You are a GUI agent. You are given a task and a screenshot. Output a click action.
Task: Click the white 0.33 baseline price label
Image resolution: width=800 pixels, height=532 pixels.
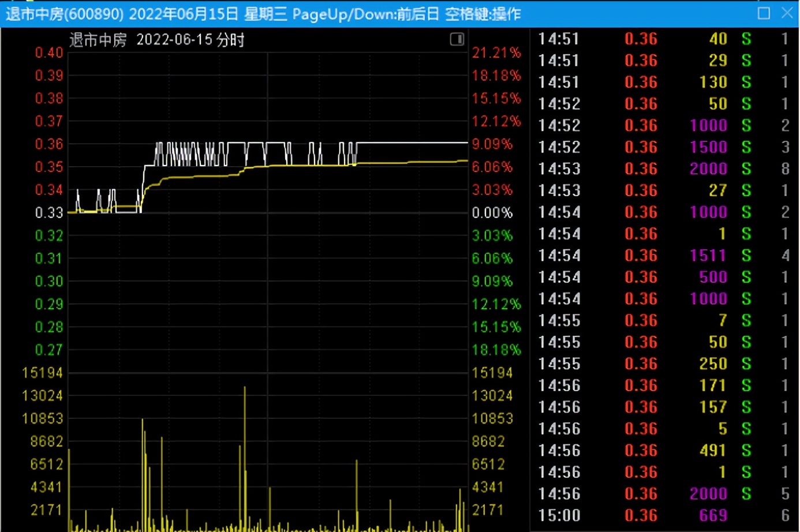tap(49, 213)
